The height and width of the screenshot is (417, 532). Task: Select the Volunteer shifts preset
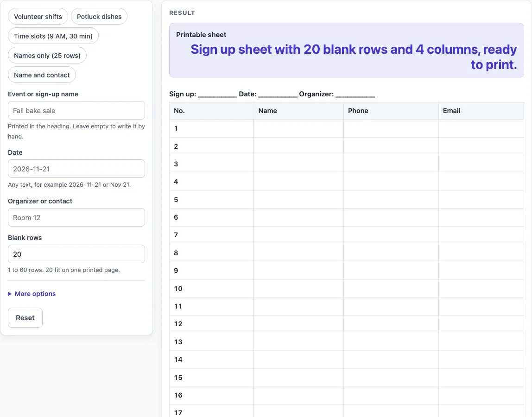click(x=38, y=17)
